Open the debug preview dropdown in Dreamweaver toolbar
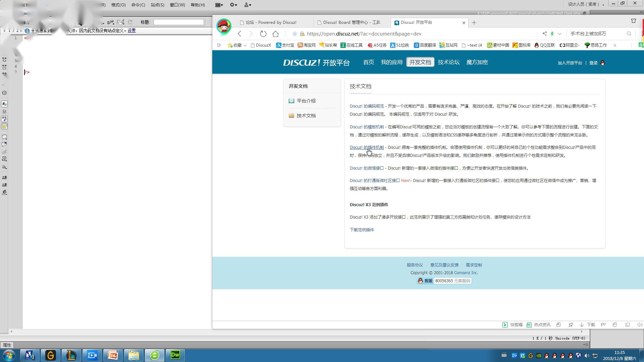644x362 pixels. click(x=111, y=22)
